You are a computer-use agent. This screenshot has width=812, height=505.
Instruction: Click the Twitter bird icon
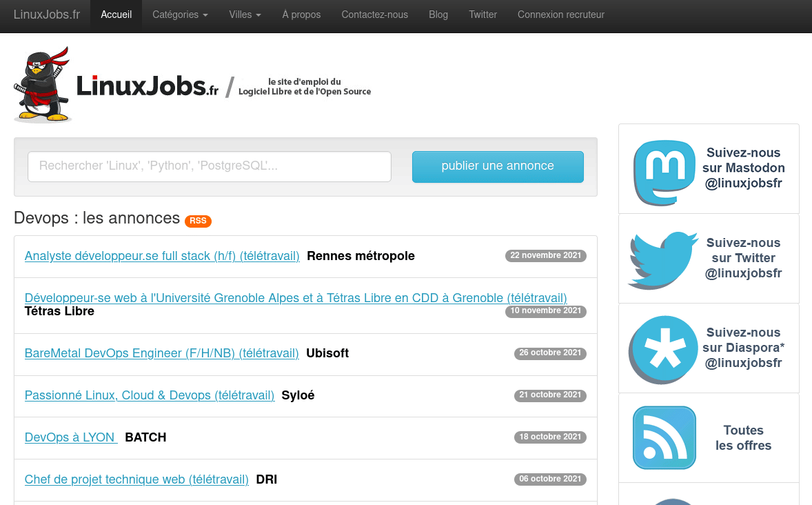click(x=663, y=259)
